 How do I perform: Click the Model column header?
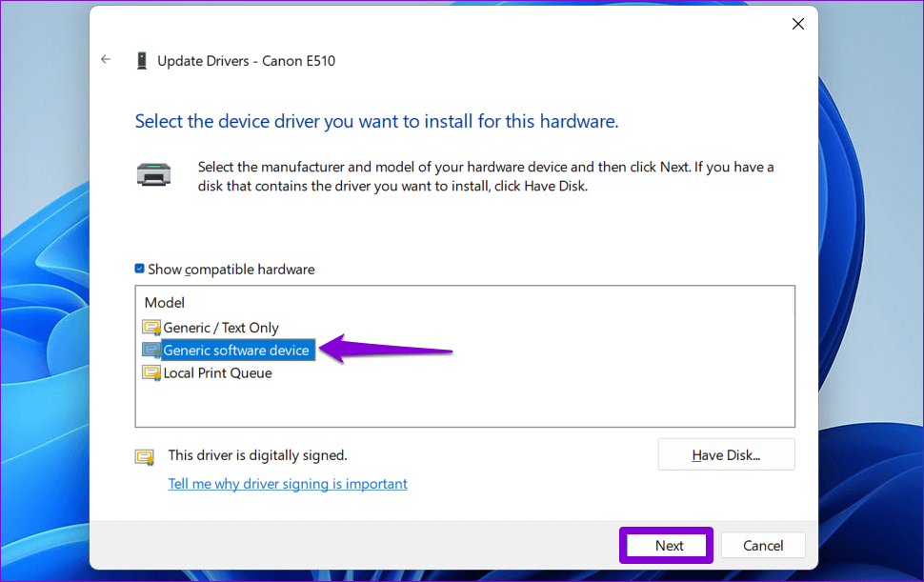165,303
